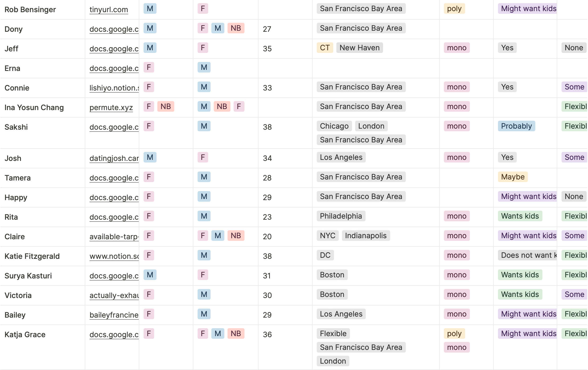Click the Wants kids tag in Victoria's row
The height and width of the screenshot is (370, 588).
(x=520, y=294)
